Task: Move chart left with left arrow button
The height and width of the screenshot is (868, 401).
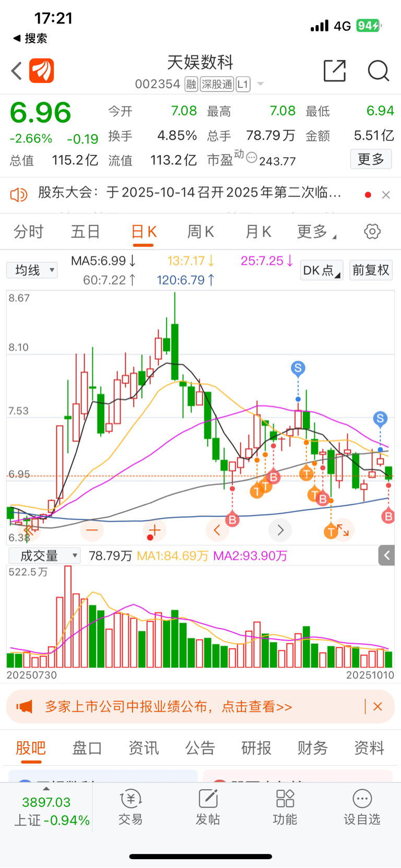Action: pyautogui.click(x=217, y=530)
